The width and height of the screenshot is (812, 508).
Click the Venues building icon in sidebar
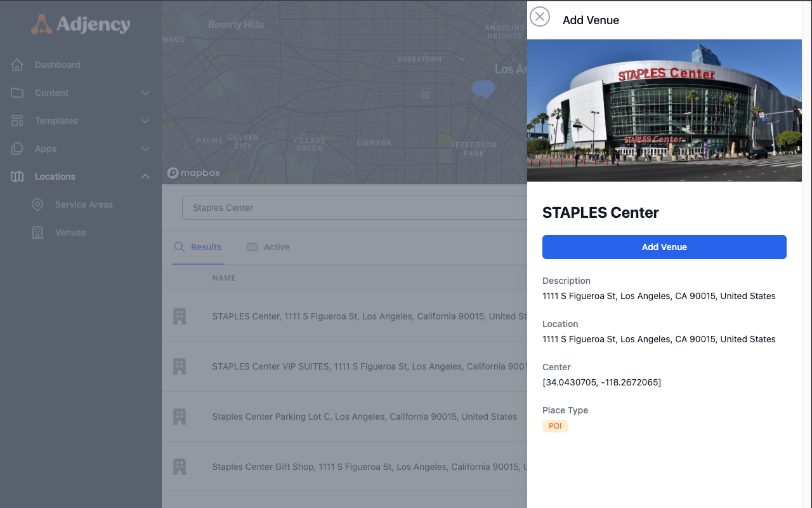coord(37,232)
